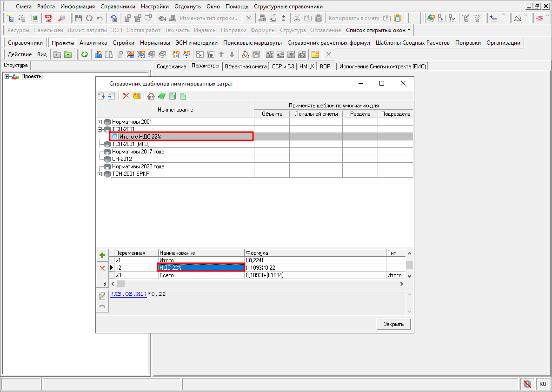Click the red cross remove-row icon
The width and height of the screenshot is (552, 392).
pos(102,268)
